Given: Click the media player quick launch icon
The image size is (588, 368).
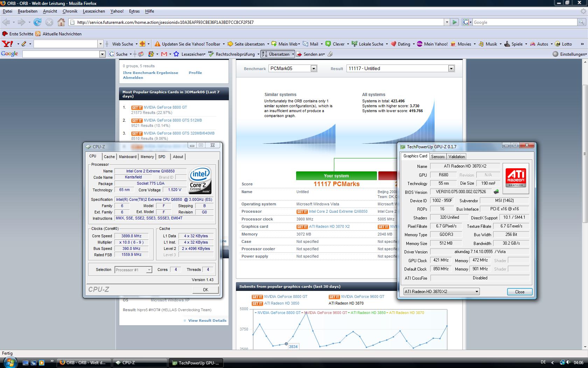Looking at the screenshot, I should 42,363.
